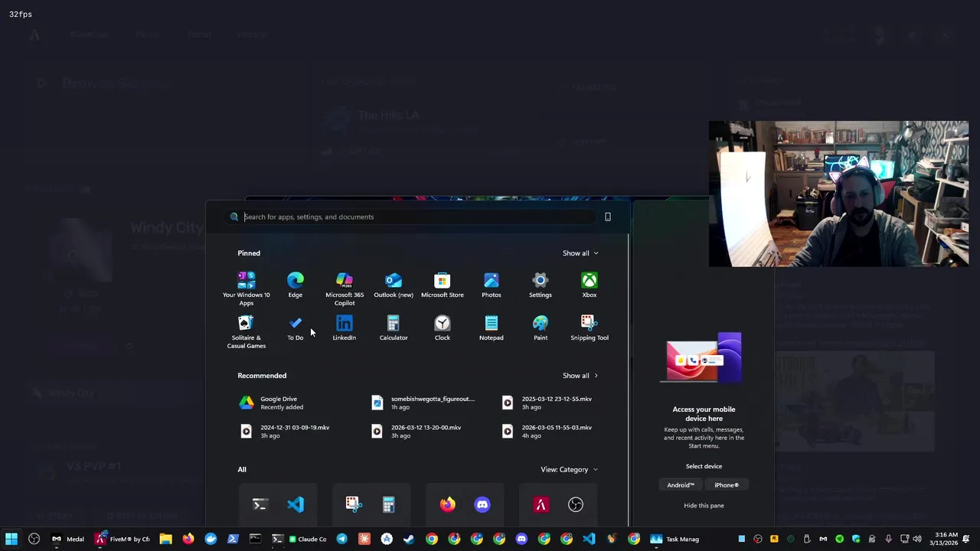Open Snipping Tool from pinned apps
Screen dimensions: 980x551
coord(589,328)
